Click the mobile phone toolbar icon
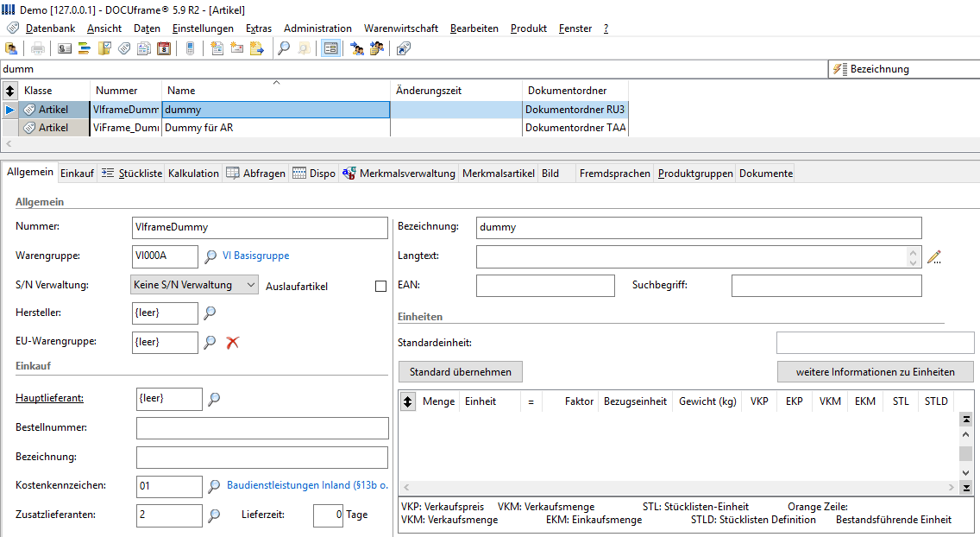 click(191, 48)
